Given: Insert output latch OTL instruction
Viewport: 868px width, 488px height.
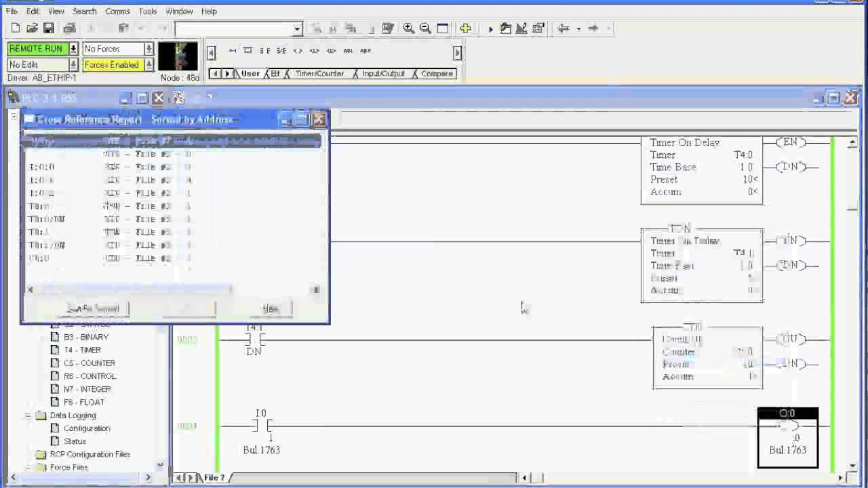Looking at the screenshot, I should (x=314, y=51).
